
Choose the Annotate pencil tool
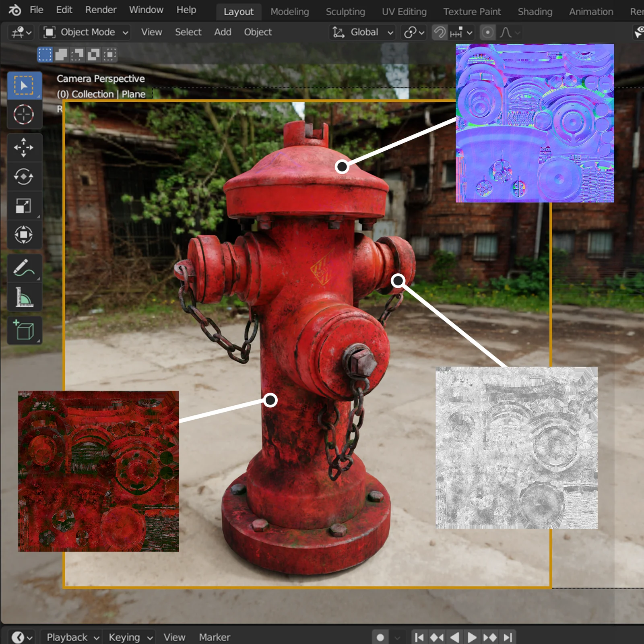24,268
